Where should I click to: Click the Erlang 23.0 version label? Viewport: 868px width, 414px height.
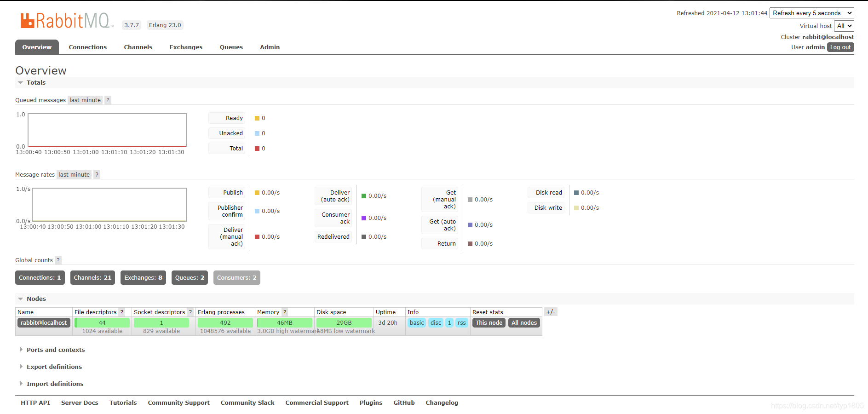[165, 25]
